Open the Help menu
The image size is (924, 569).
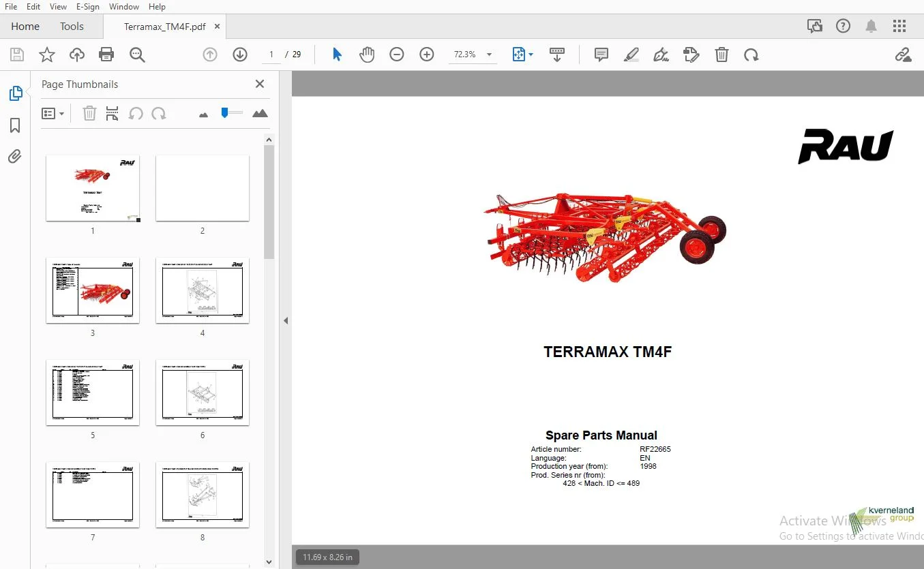tap(157, 6)
